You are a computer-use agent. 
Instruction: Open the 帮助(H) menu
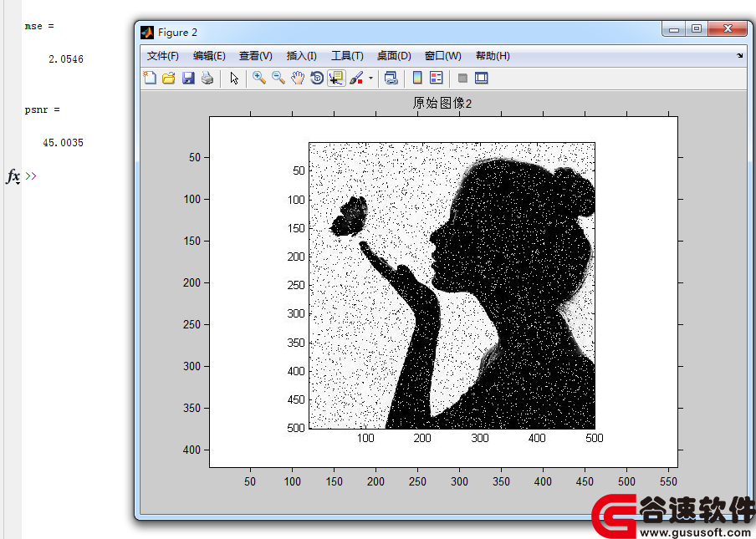(493, 56)
